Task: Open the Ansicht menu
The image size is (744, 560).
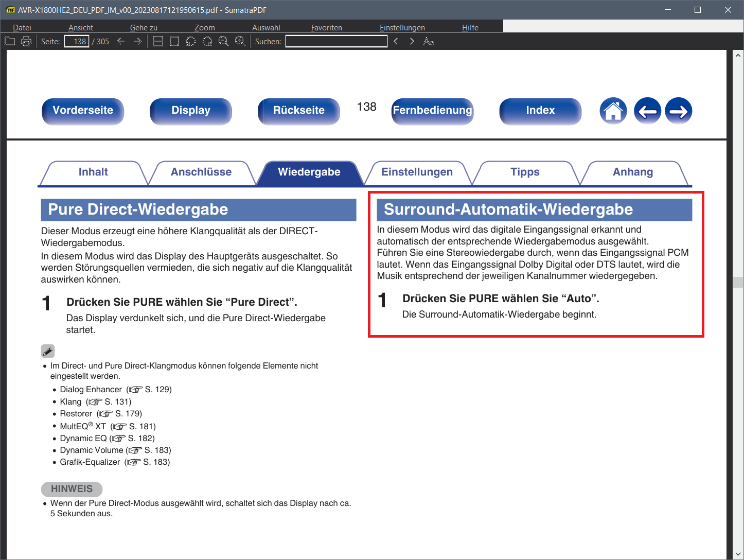Action: (x=81, y=27)
